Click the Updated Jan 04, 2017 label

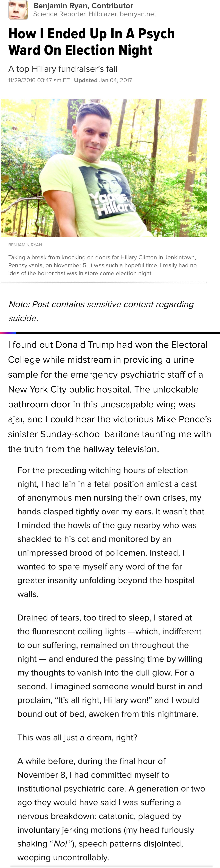[103, 80]
